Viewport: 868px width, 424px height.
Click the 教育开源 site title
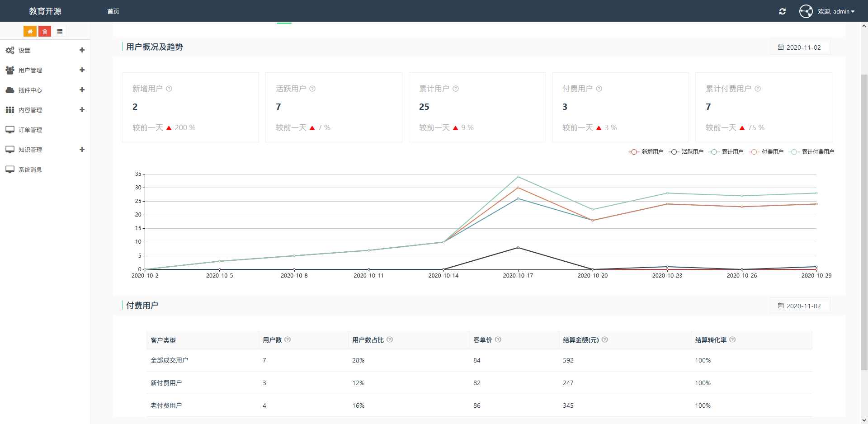point(45,11)
